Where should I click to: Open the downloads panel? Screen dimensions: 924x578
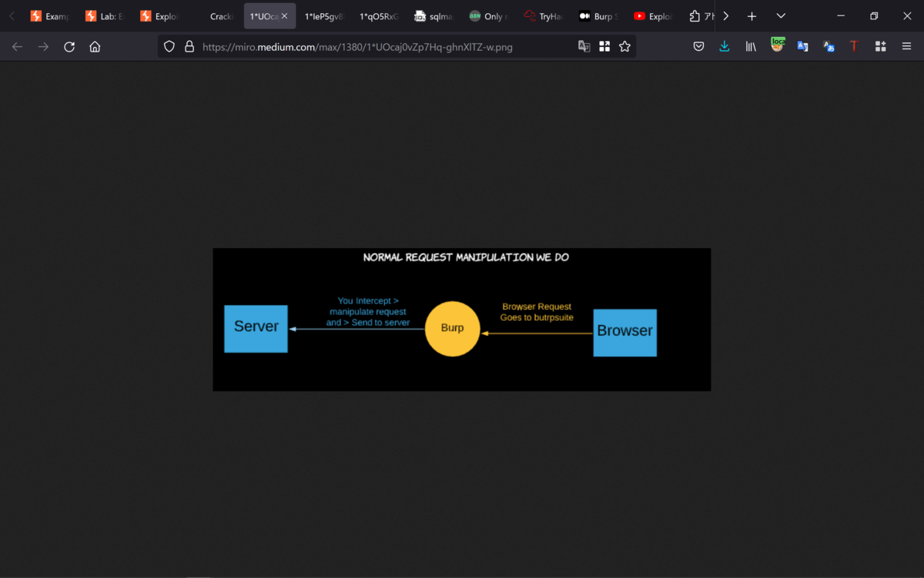[725, 47]
